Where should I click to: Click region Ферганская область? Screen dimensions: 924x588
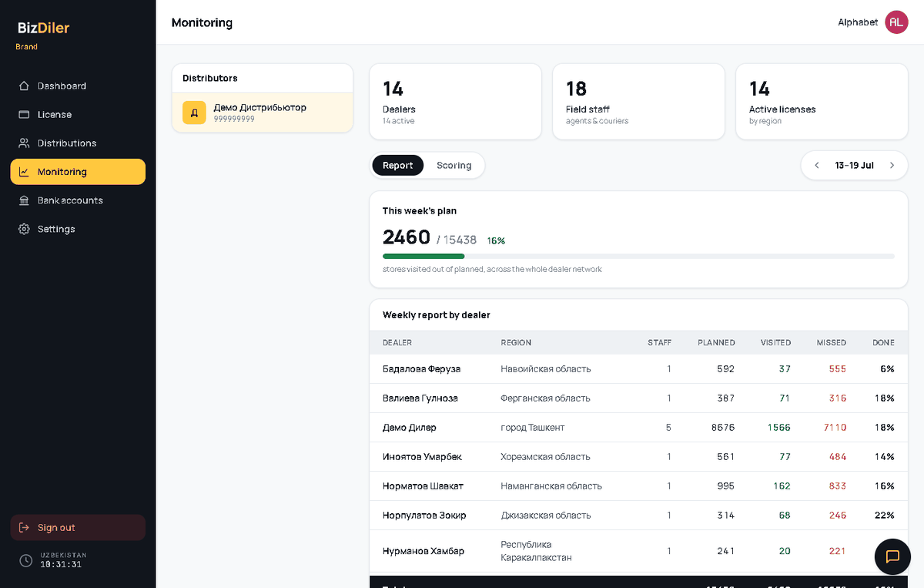(545, 398)
